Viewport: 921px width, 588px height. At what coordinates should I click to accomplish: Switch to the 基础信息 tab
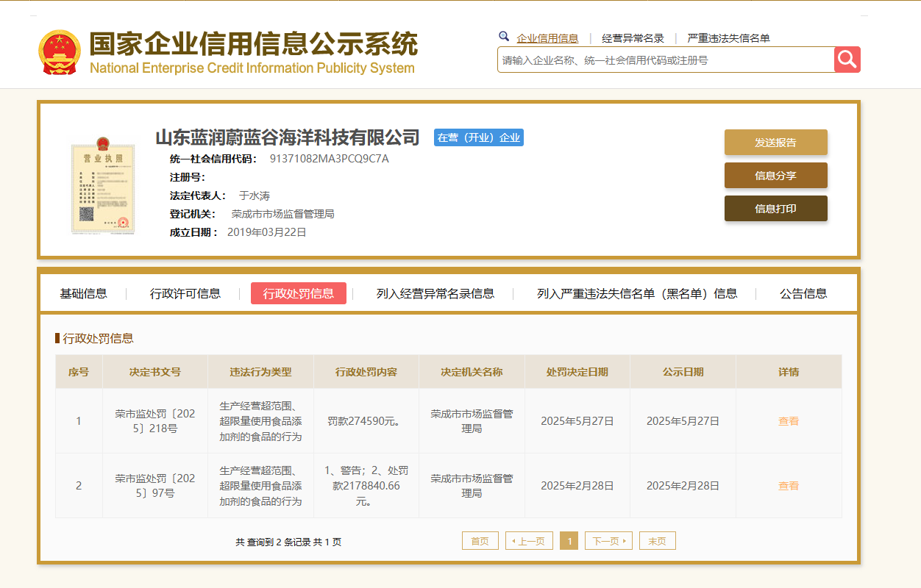click(83, 293)
